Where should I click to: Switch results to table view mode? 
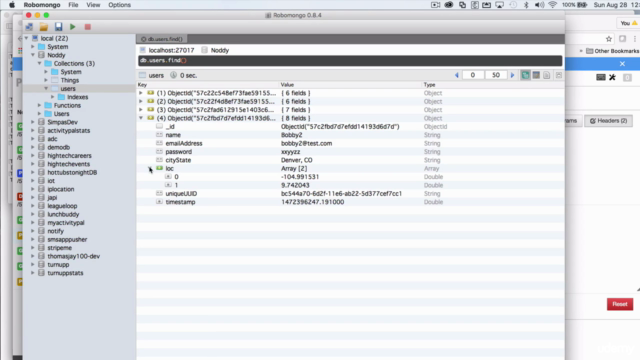pyautogui.click(x=536, y=75)
